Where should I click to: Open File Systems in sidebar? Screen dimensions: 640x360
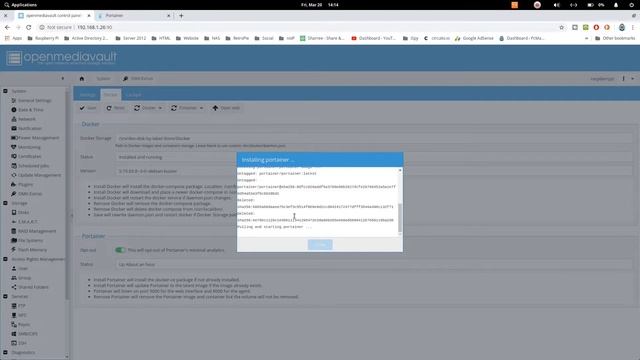pyautogui.click(x=29, y=240)
